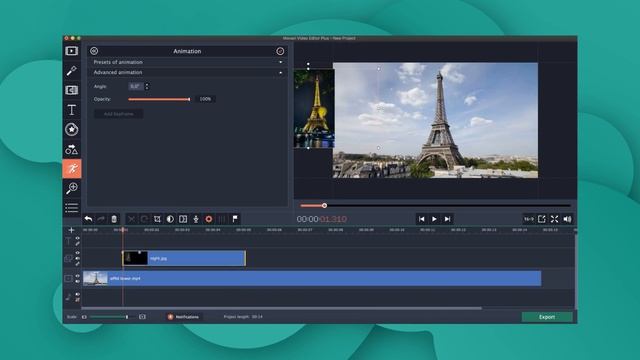This screenshot has width=640, height=360.
Task: Open the Audio properties equalizer icon
Action: (x=222, y=219)
